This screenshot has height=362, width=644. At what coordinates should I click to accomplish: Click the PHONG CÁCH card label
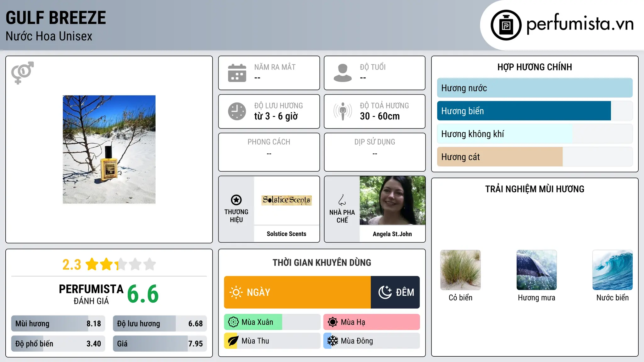pyautogui.click(x=269, y=142)
